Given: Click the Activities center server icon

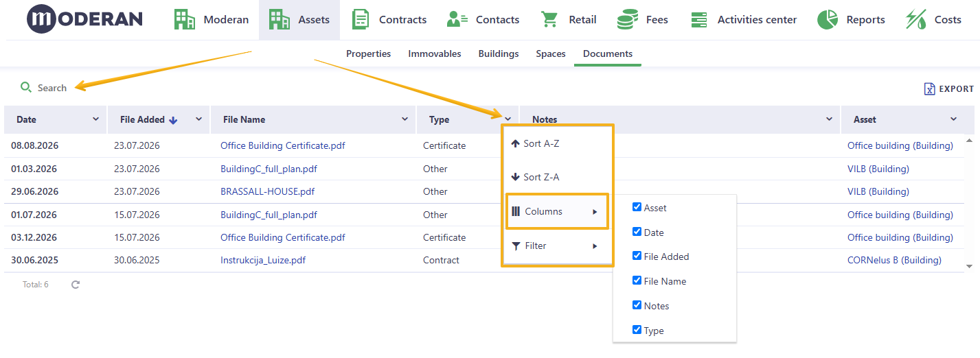Looking at the screenshot, I should point(699,19).
